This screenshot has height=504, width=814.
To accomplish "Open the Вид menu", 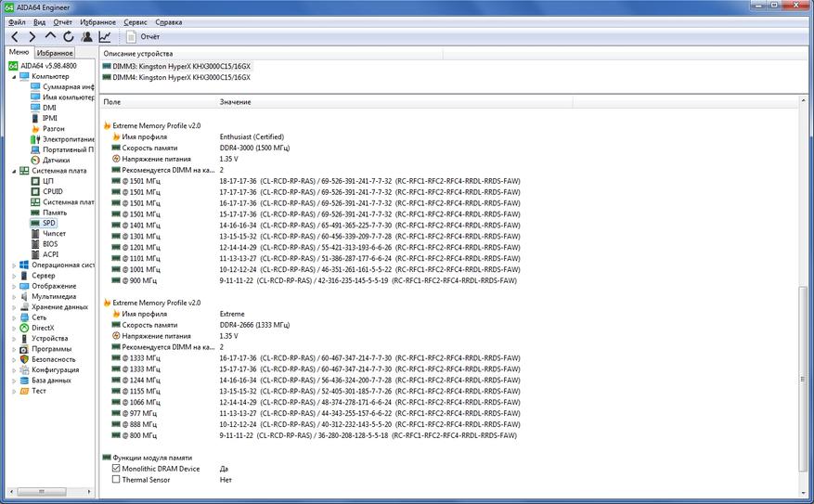I will [x=40, y=22].
